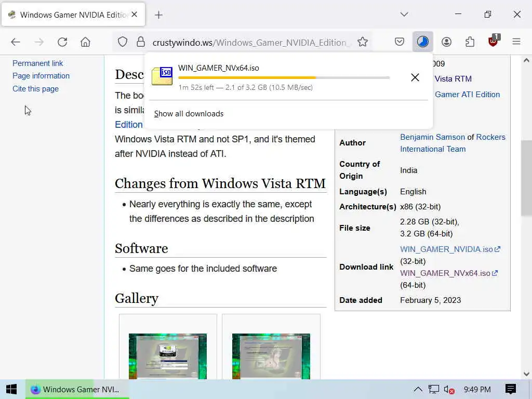The height and width of the screenshot is (399, 532).
Task: Open the Vista RTM link
Action: click(453, 79)
